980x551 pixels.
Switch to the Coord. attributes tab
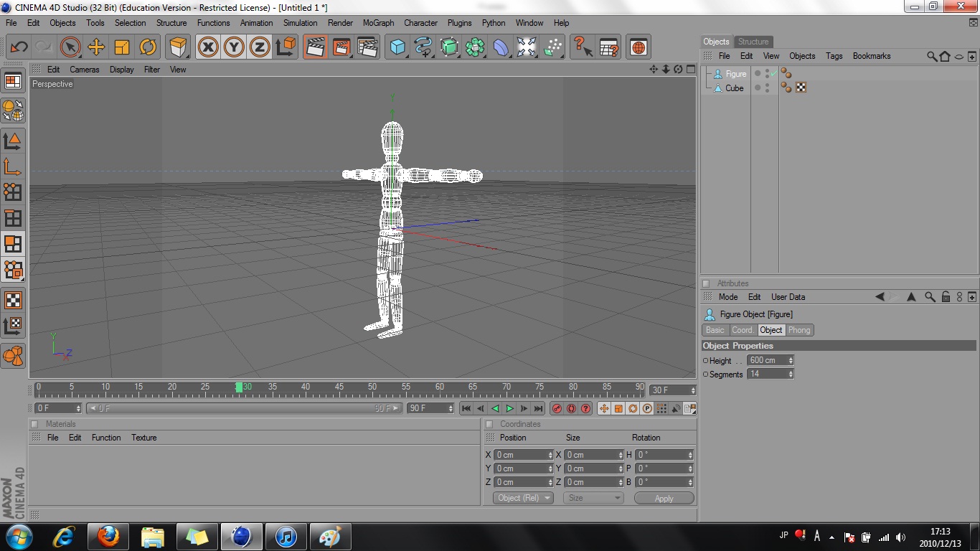pos(743,330)
